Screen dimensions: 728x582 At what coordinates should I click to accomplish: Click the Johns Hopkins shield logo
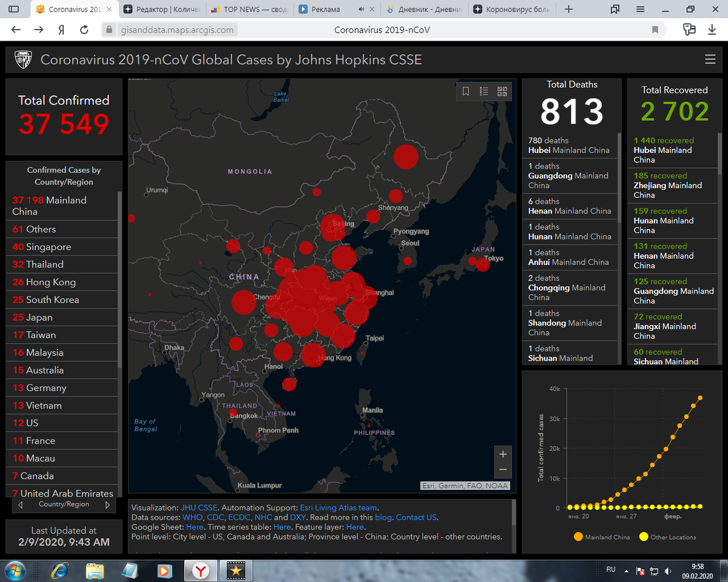[24, 60]
